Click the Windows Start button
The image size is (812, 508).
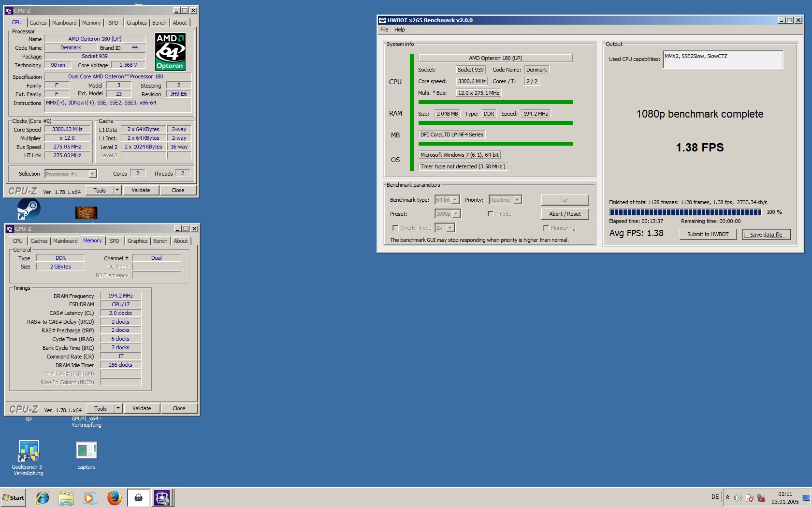pos(14,497)
